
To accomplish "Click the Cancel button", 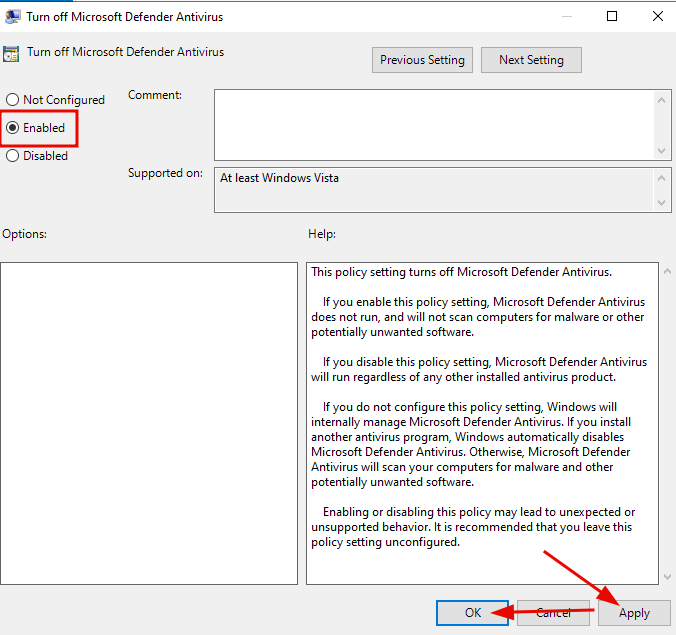I will (553, 613).
